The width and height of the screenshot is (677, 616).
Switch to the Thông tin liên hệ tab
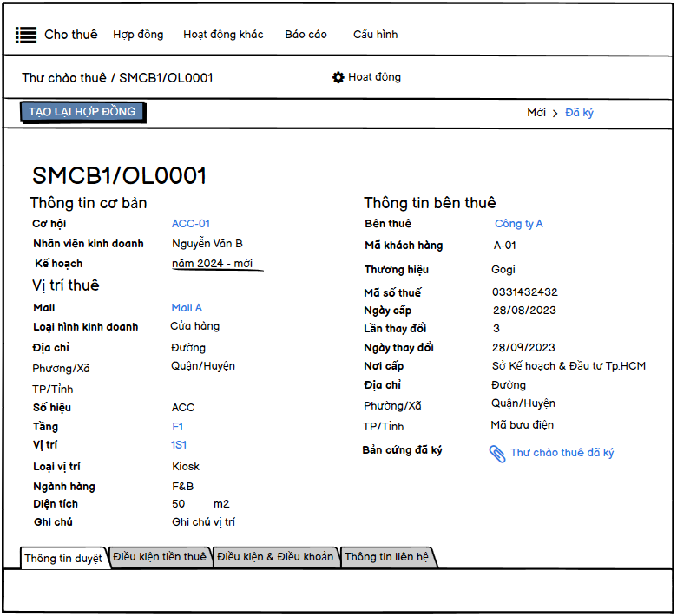[387, 557]
